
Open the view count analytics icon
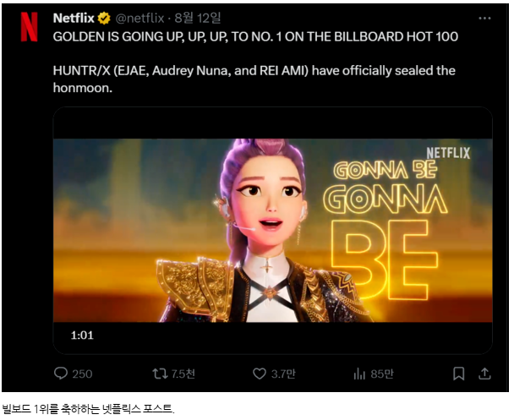(359, 374)
